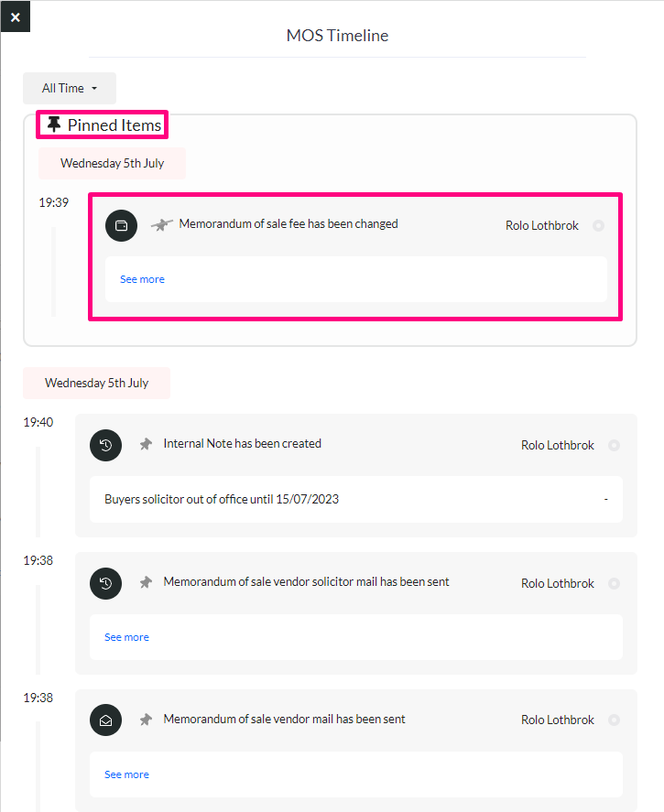Select the radio circle on vendor mail sent entry
The image size is (664, 812).
click(x=614, y=720)
